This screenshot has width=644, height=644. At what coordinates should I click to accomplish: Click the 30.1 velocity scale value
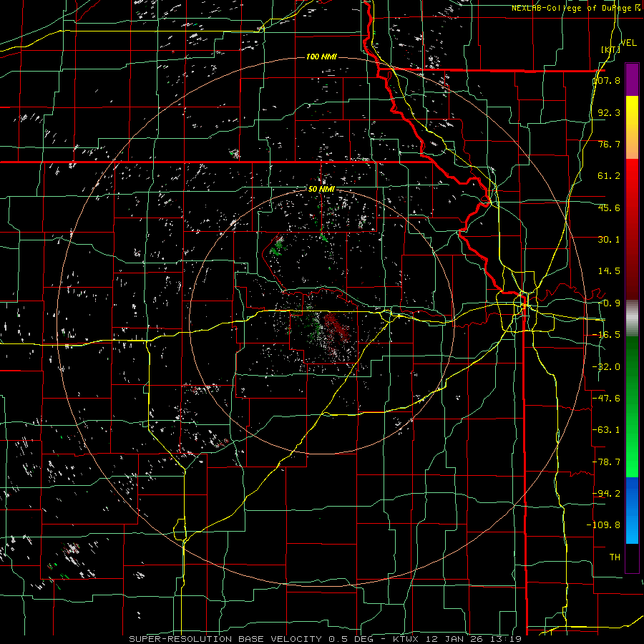[609, 240]
